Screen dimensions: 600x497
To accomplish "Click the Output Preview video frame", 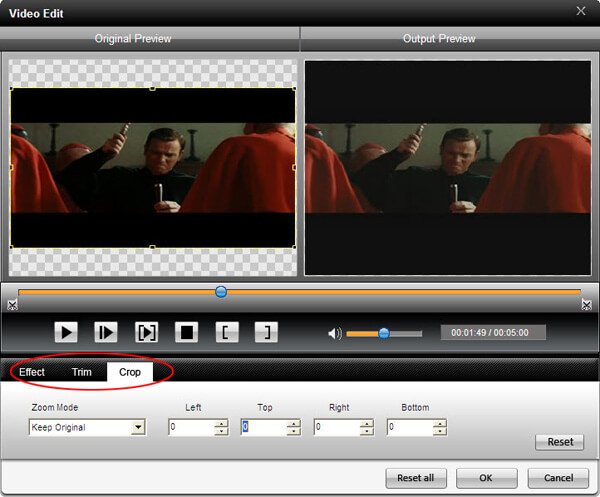I will click(448, 168).
